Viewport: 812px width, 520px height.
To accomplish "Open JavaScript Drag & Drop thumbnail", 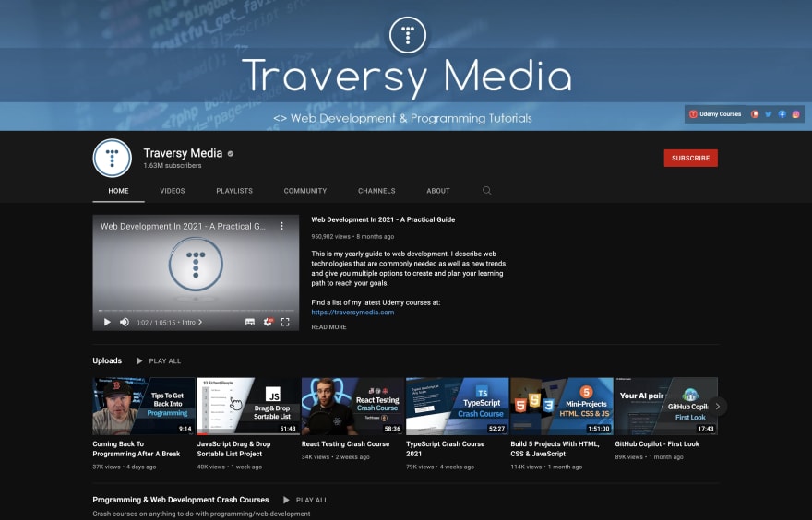I will click(x=248, y=407).
